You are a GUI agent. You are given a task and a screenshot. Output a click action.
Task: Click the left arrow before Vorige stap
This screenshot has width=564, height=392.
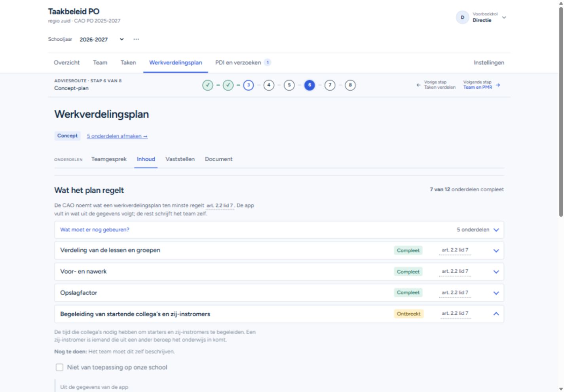tap(418, 85)
